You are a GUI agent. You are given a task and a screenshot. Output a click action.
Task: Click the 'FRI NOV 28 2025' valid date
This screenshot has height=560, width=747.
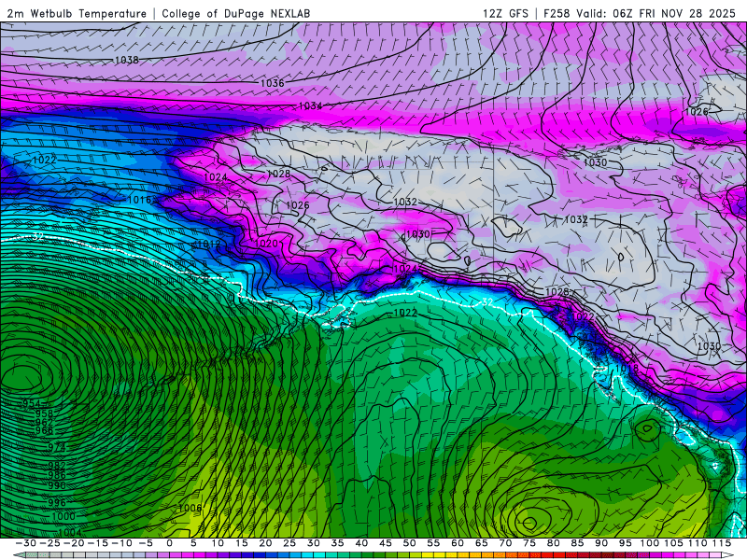(x=687, y=13)
